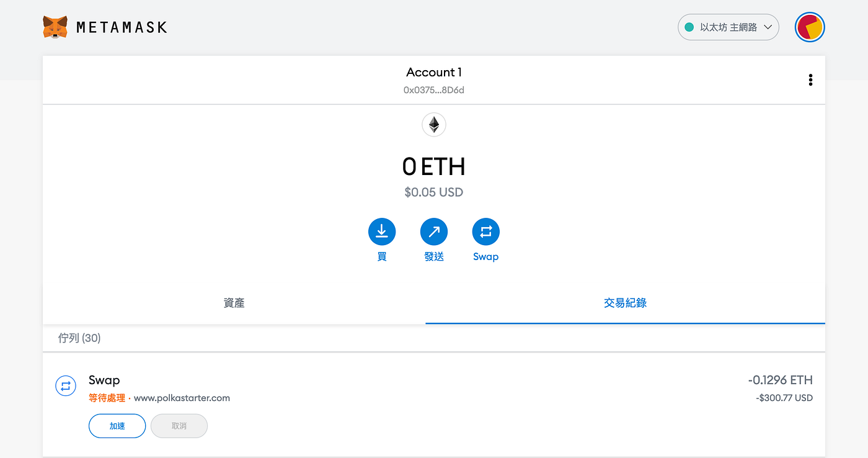The image size is (868, 458).
Task: Click the Ethereum logo above the balance
Action: point(434,125)
